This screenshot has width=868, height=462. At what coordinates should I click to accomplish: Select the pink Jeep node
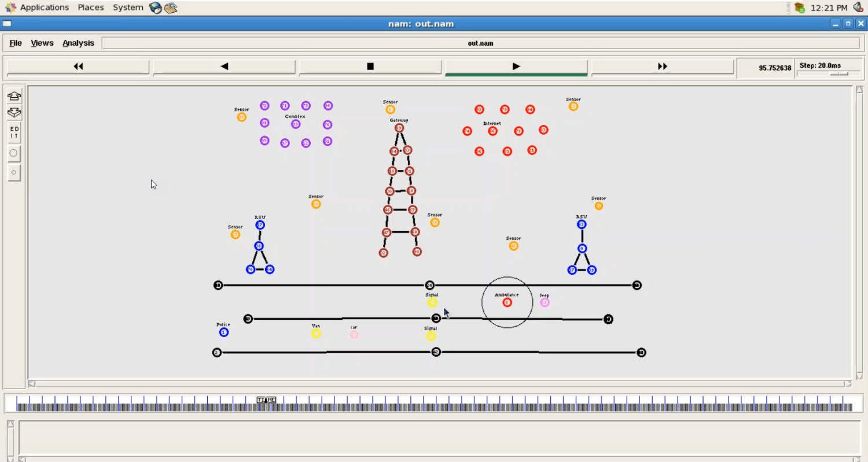point(544,302)
